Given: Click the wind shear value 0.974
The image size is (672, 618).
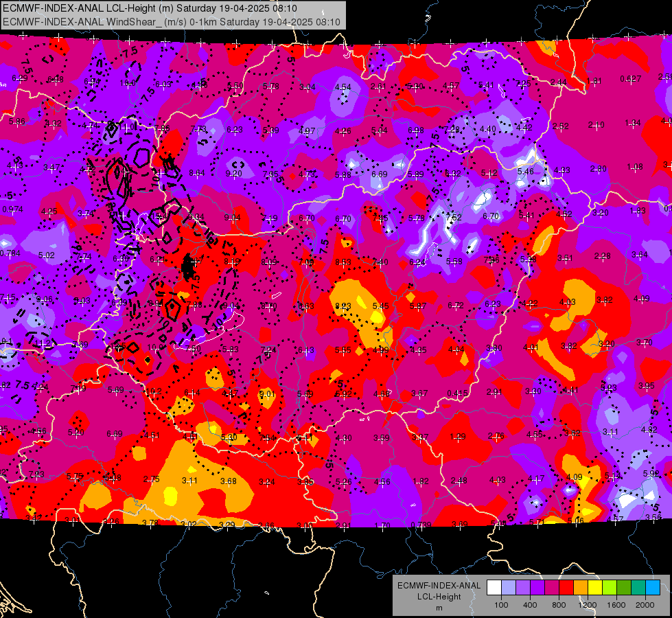Looking at the screenshot, I should pyautogui.click(x=13, y=209).
